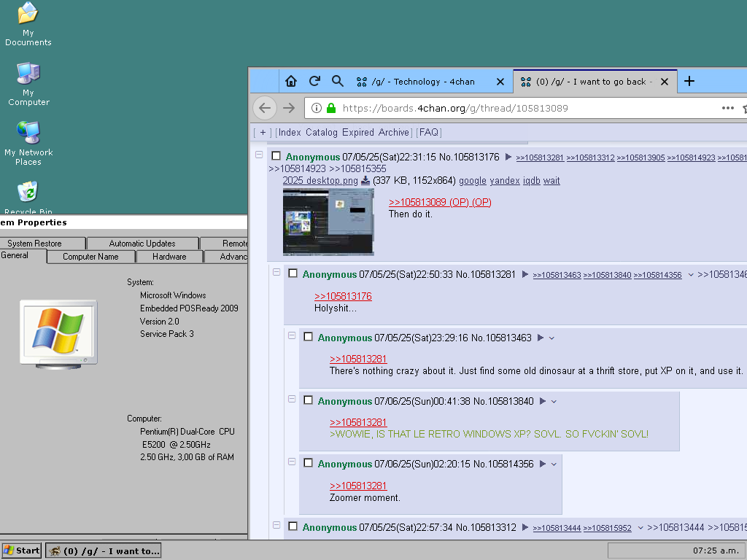The width and height of the screenshot is (747, 560).
Task: Collapse the thread of post No.105813312
Action: click(x=276, y=525)
